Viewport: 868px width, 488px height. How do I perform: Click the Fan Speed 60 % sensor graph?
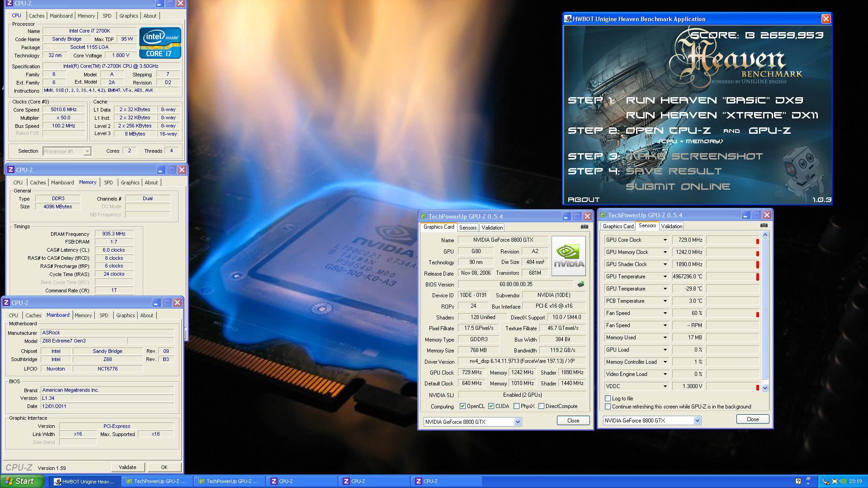(x=732, y=313)
